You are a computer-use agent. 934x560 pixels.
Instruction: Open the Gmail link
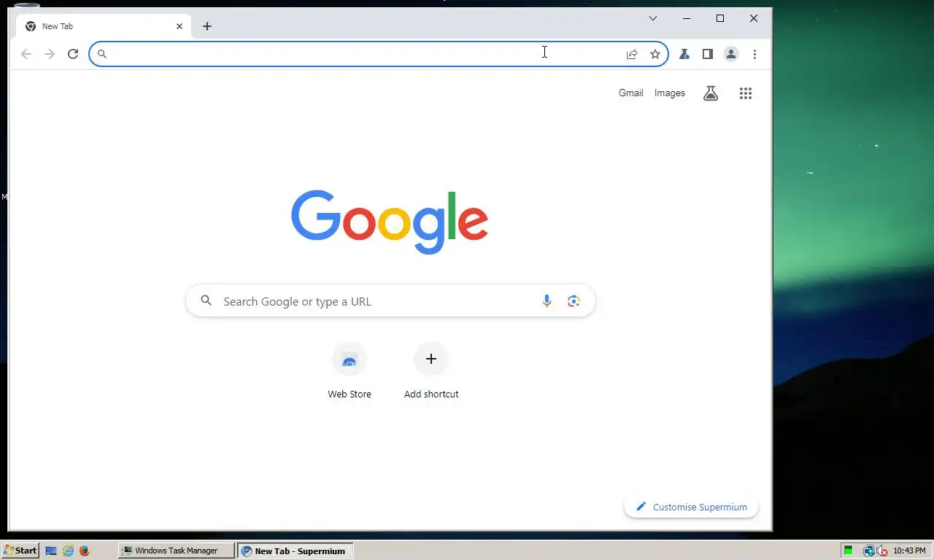(630, 93)
